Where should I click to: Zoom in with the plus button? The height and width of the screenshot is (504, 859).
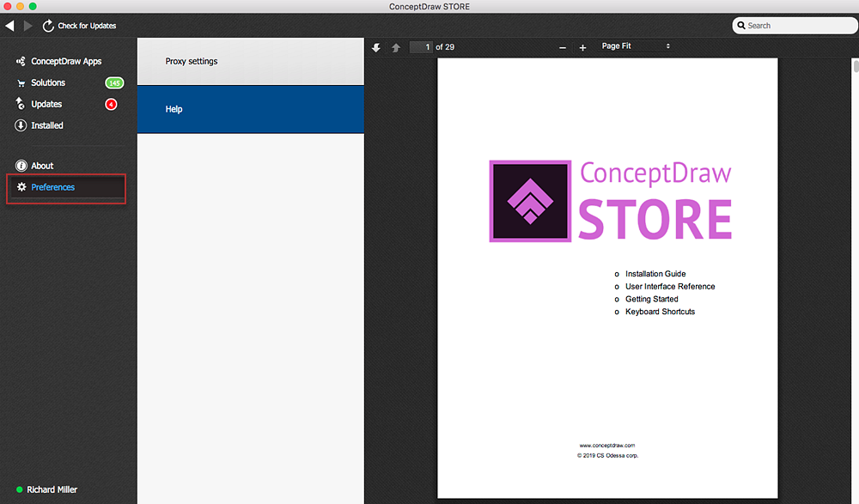[583, 48]
